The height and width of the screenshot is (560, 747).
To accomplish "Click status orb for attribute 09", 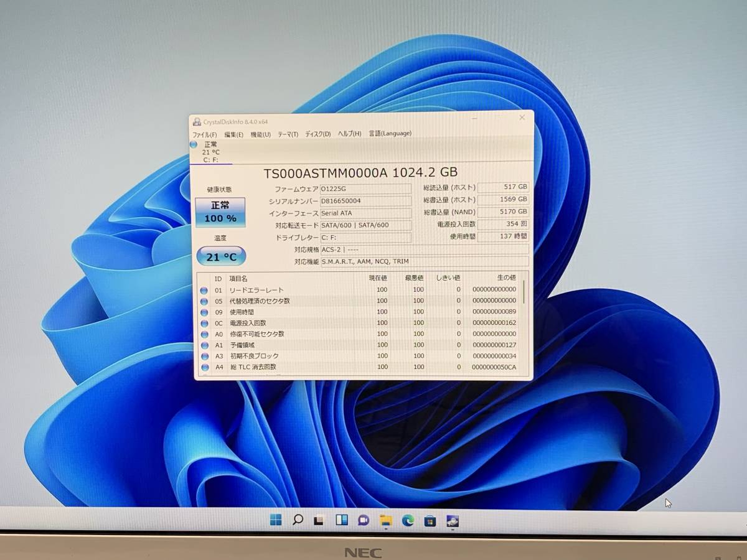I will pos(204,312).
